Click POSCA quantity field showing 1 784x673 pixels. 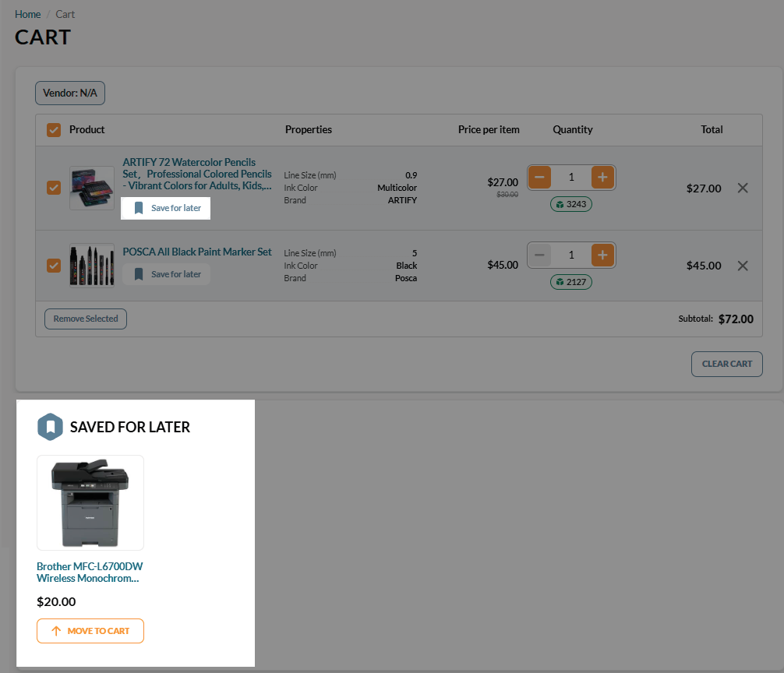click(x=571, y=255)
